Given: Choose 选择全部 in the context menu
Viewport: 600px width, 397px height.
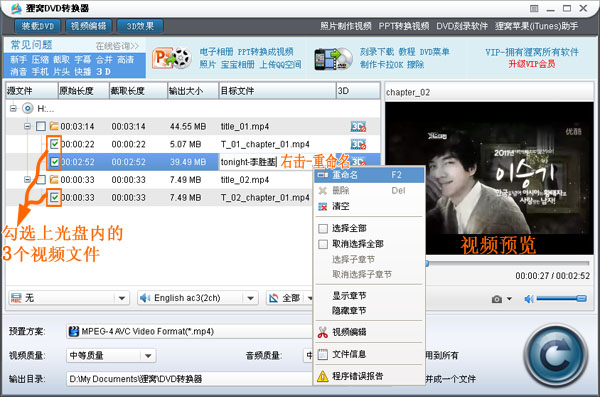Looking at the screenshot, I should (x=349, y=229).
